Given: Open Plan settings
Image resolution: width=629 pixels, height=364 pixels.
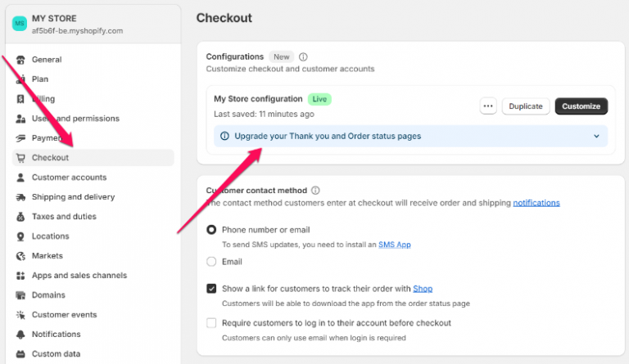Looking at the screenshot, I should click(x=93, y=79).
